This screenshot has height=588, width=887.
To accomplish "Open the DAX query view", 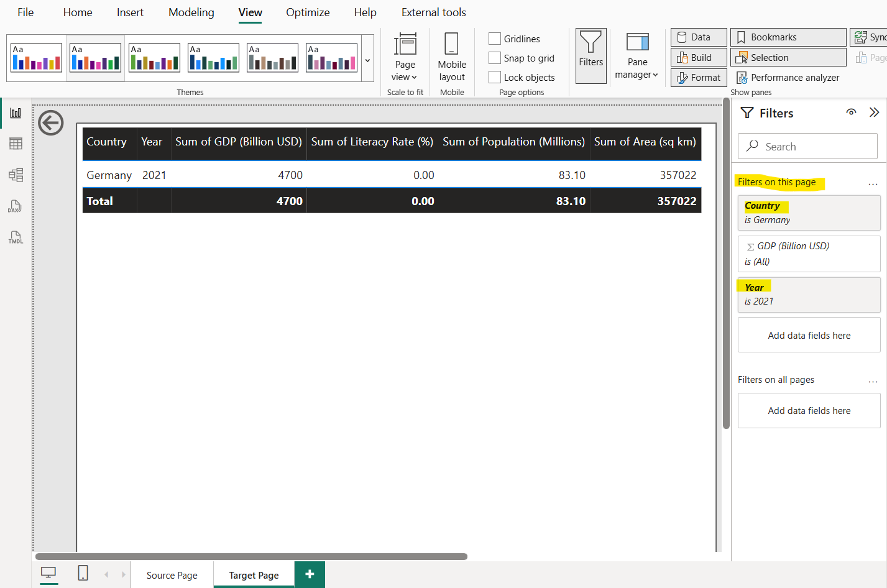I will [x=16, y=206].
